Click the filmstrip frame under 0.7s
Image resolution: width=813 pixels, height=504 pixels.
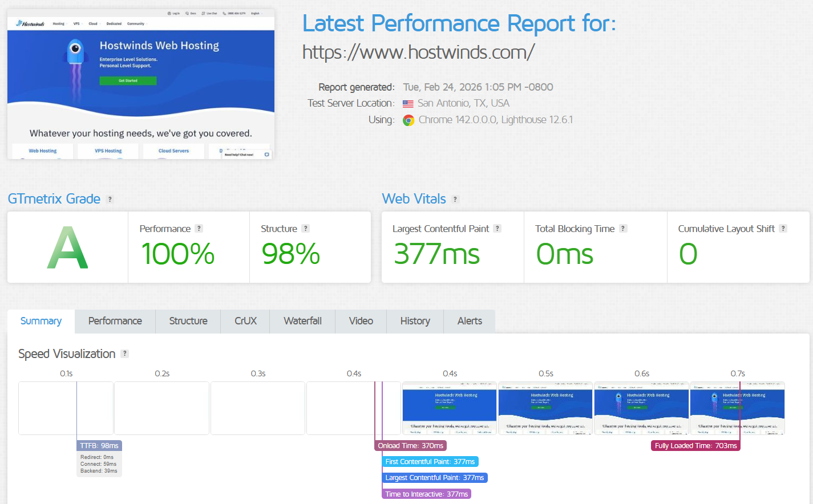(737, 408)
